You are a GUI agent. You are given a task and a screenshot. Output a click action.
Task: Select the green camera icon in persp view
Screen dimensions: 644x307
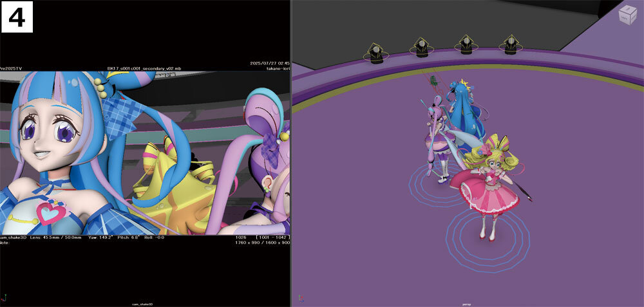pos(435,81)
